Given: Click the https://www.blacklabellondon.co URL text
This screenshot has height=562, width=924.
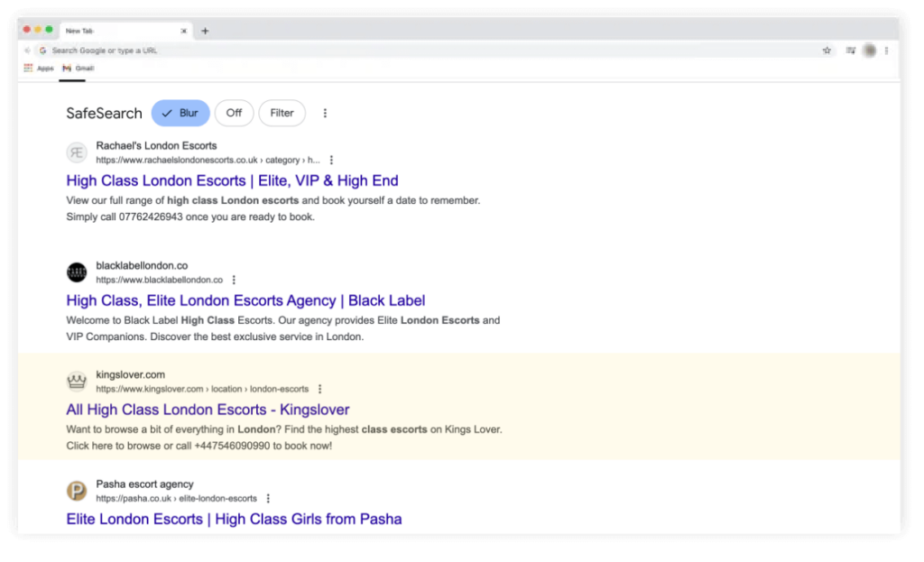Looking at the screenshot, I should [x=159, y=280].
